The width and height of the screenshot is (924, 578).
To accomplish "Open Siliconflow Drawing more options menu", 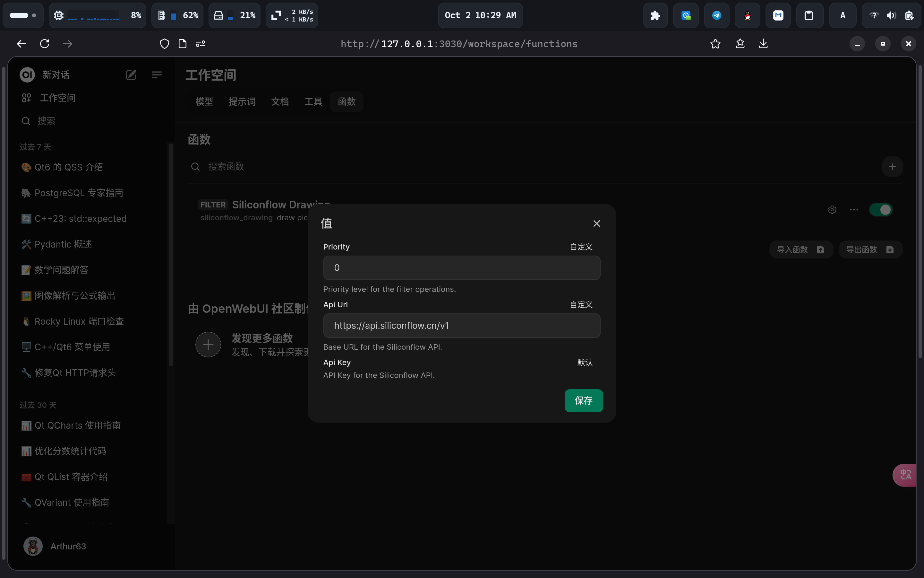I will click(854, 210).
